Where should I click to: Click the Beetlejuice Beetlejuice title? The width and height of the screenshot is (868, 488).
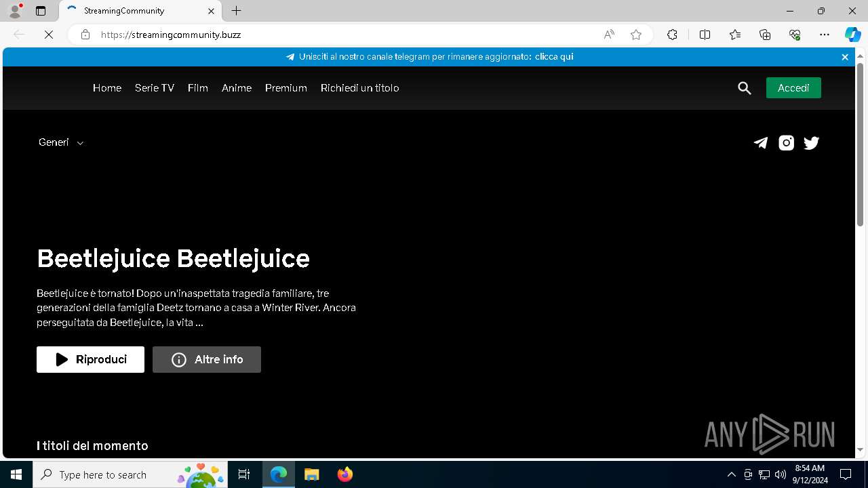point(173,258)
